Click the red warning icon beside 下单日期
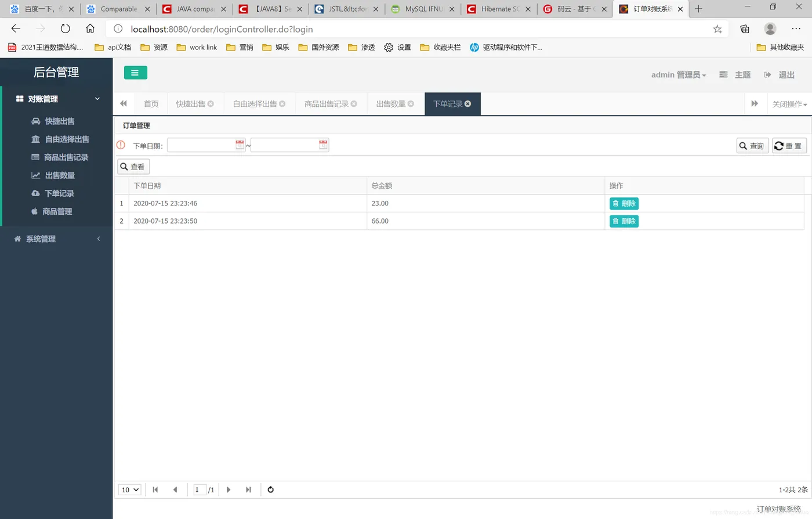This screenshot has width=812, height=519. click(x=121, y=145)
